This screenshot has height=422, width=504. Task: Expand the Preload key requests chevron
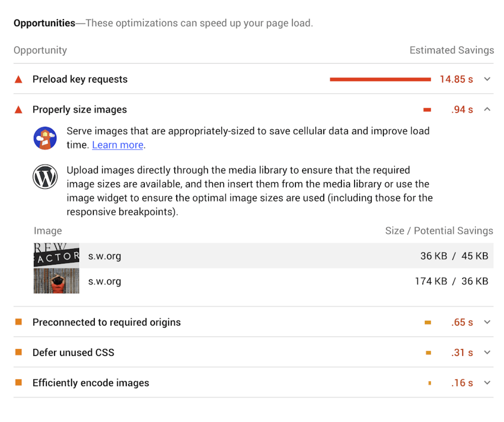coord(487,79)
